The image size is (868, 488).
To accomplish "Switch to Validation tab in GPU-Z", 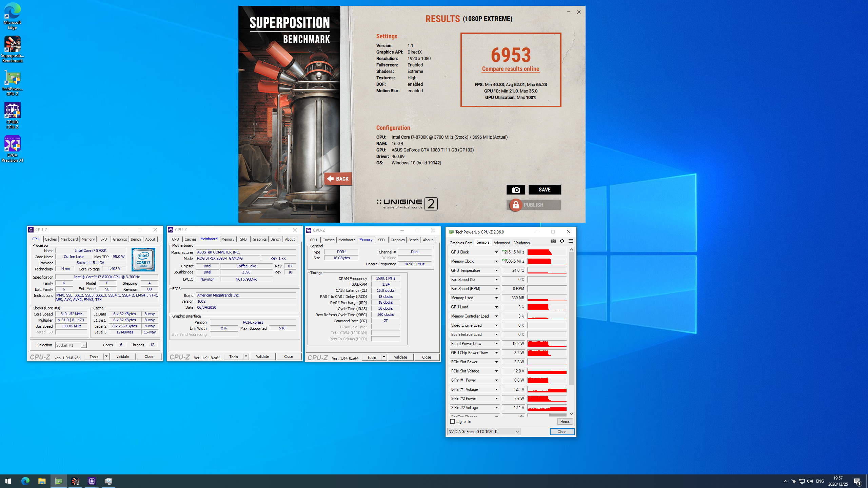I will click(x=522, y=243).
